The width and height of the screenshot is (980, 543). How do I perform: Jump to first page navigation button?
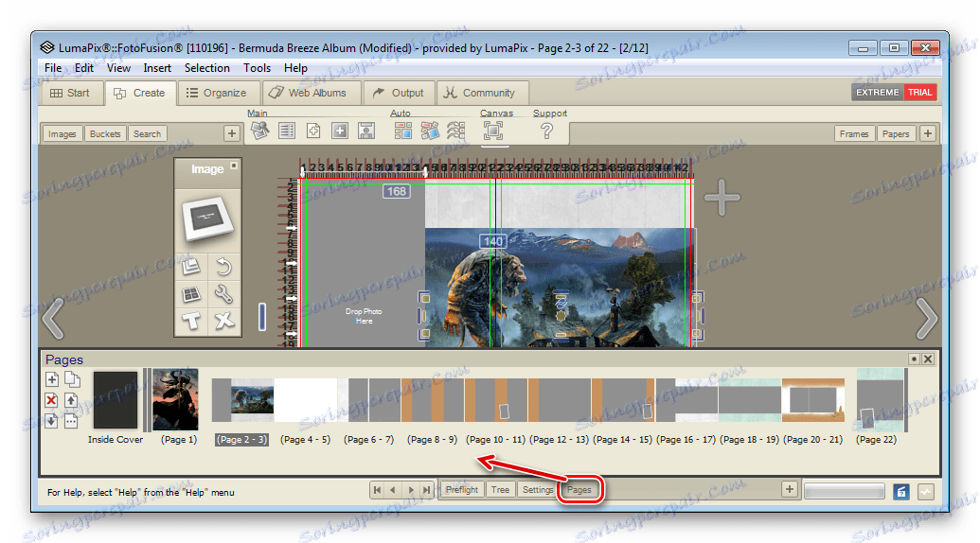coord(377,490)
